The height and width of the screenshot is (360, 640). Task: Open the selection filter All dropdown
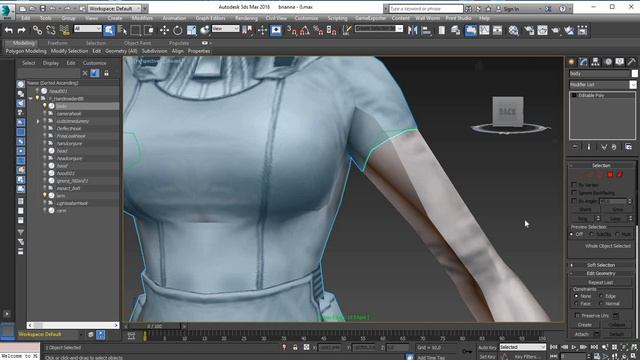coord(88,29)
